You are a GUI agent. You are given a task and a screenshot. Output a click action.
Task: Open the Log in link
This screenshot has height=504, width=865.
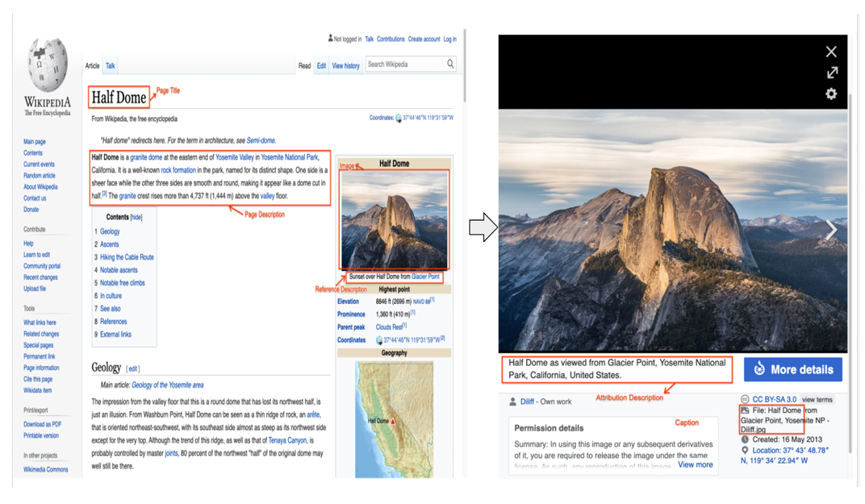coord(449,38)
